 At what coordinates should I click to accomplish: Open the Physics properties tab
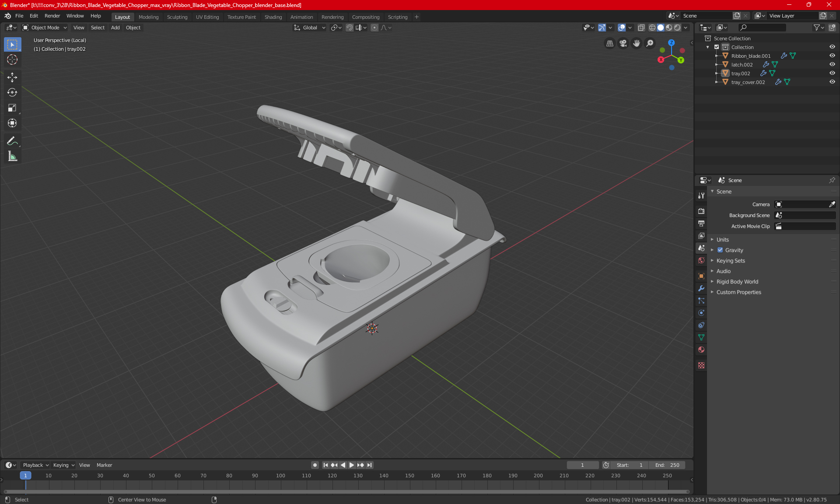(x=701, y=313)
